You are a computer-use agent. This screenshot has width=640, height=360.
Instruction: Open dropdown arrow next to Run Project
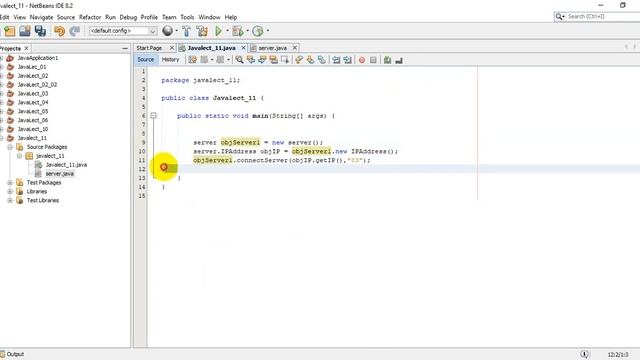click(x=227, y=31)
